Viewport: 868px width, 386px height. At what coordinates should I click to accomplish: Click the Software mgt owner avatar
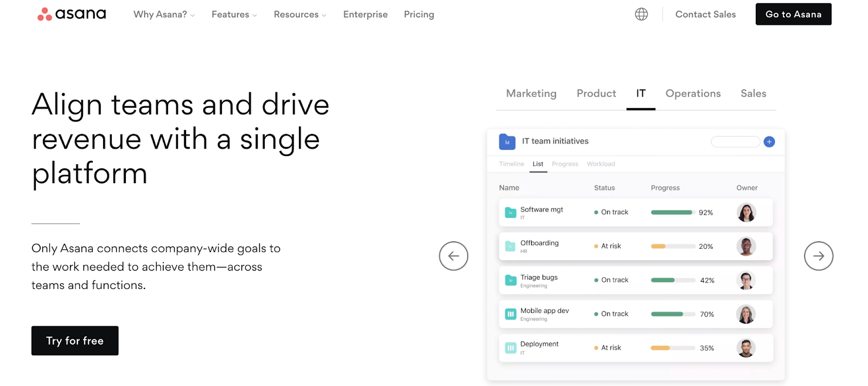point(746,213)
